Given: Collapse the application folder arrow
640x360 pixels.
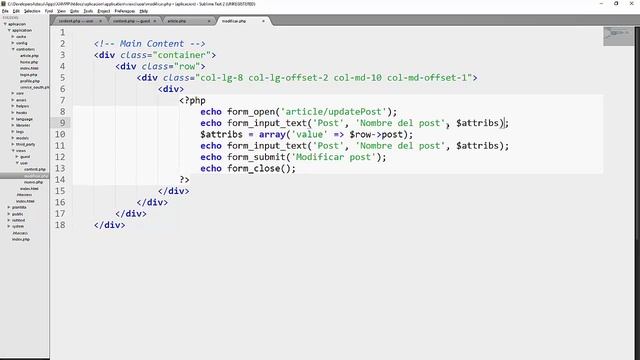Looking at the screenshot, I should tap(9, 30).
